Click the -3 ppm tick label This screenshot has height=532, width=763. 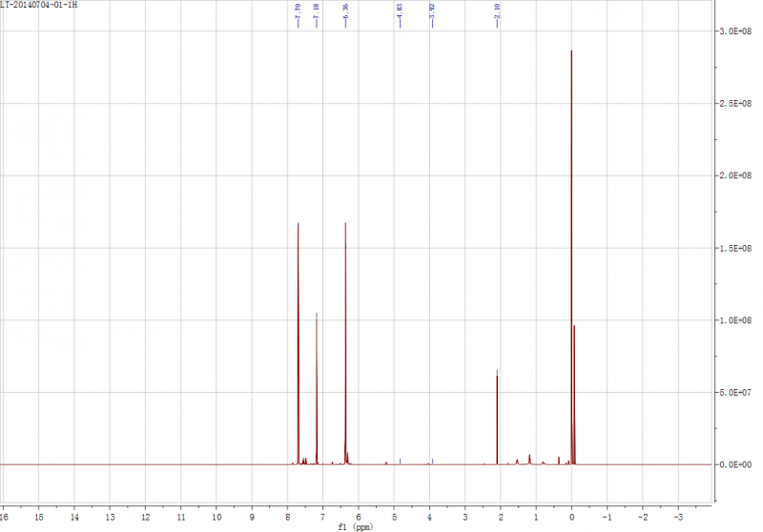pos(678,518)
